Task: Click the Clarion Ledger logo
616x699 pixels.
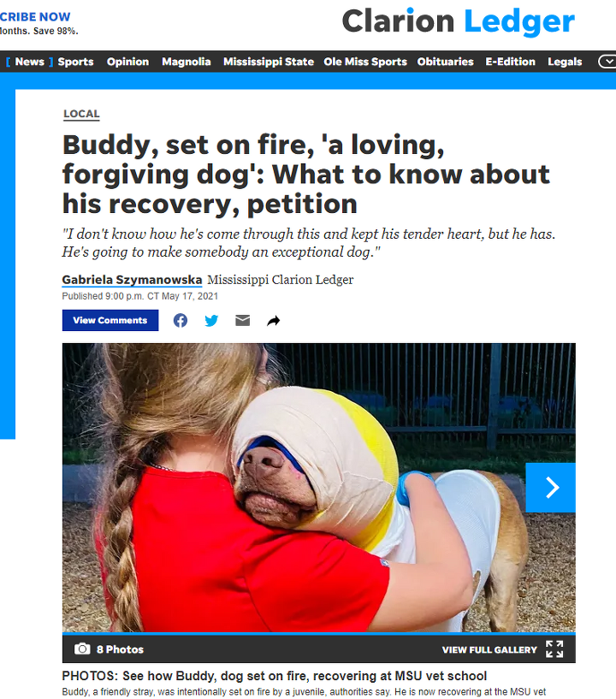Action: 459,21
